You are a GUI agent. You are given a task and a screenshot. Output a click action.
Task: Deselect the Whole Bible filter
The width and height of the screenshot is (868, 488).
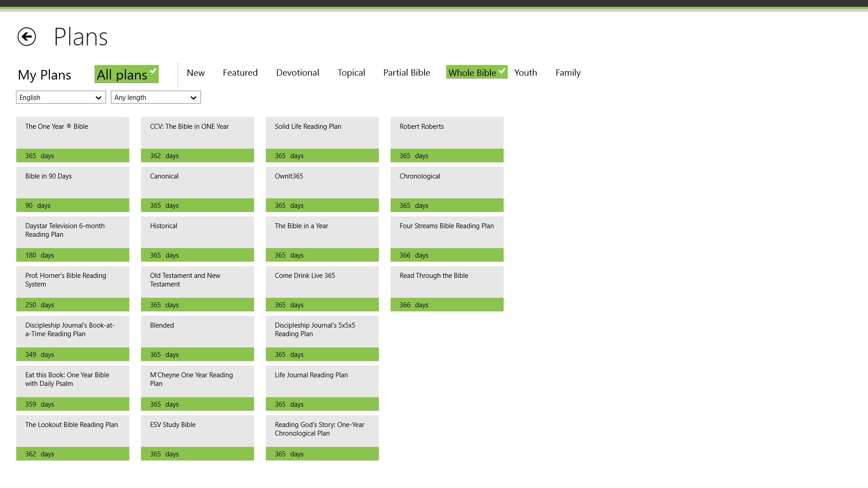[x=476, y=72]
